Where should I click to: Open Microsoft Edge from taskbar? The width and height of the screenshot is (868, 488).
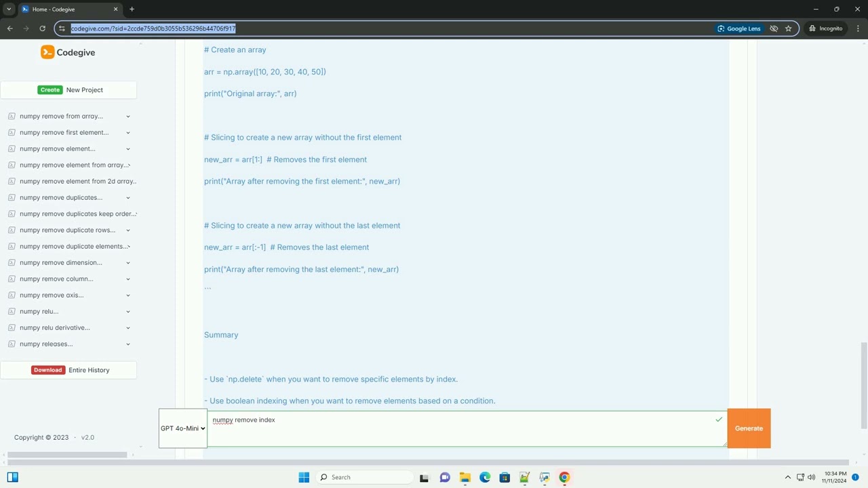click(485, 477)
